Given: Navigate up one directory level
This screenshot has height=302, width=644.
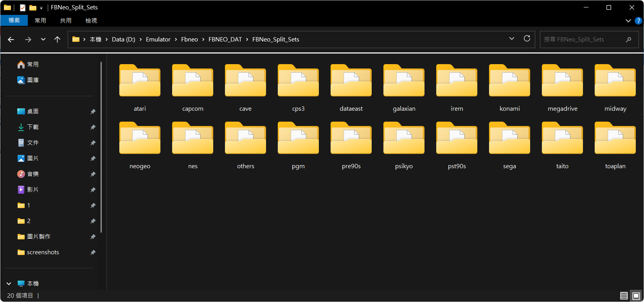Looking at the screenshot, I should [57, 40].
